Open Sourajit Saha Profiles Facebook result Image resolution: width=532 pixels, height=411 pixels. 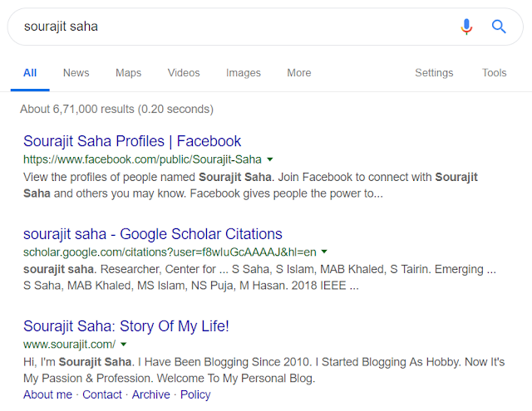point(132,141)
